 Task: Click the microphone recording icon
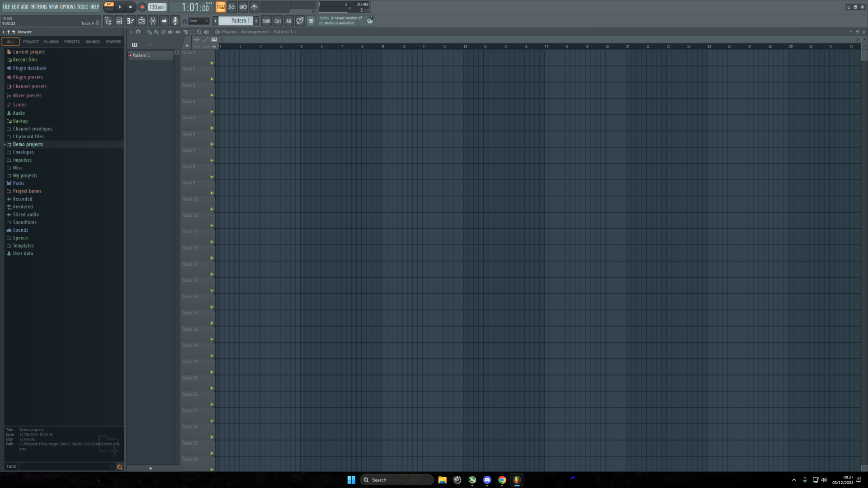175,21
